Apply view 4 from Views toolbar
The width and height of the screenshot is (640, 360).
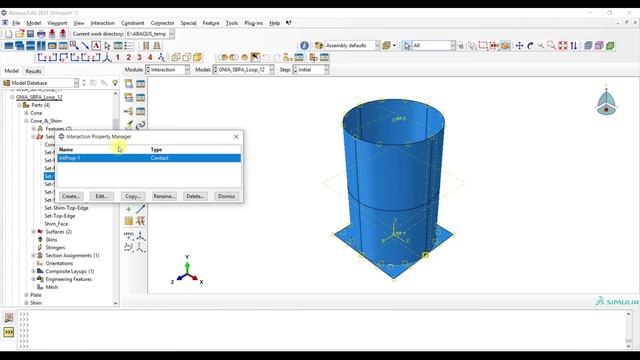point(150,58)
